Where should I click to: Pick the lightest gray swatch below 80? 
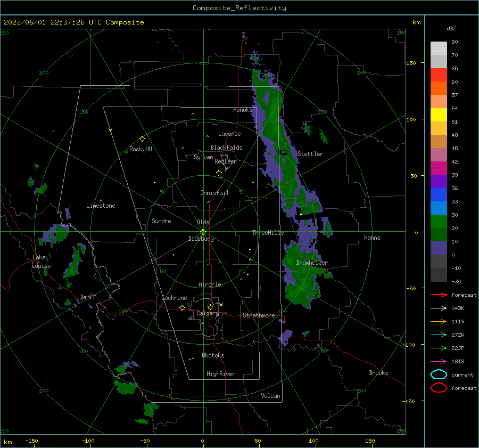click(439, 48)
